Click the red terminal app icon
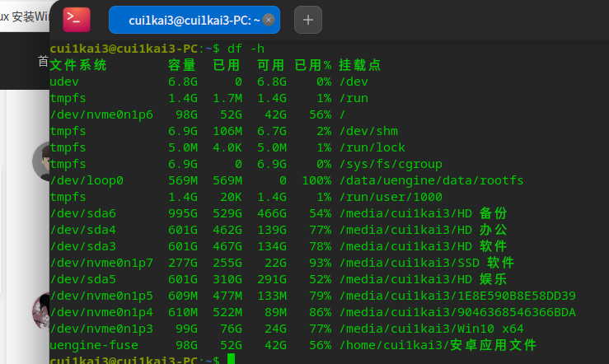 click(77, 20)
